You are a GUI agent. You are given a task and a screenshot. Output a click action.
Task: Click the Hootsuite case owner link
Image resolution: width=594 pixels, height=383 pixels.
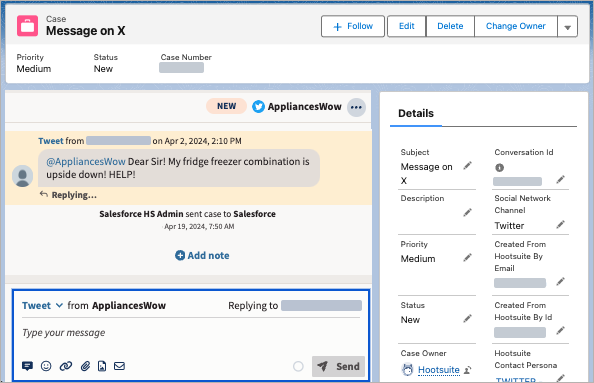[x=439, y=369]
